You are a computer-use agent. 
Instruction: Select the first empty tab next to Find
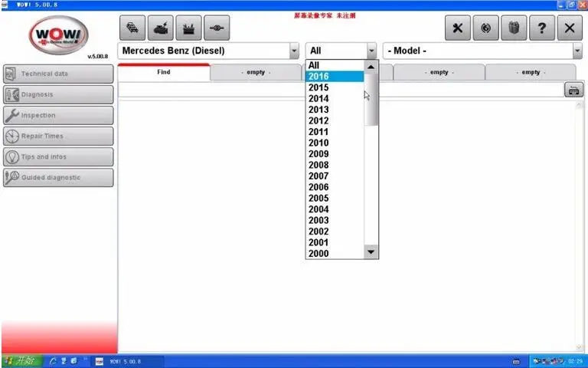[256, 72]
